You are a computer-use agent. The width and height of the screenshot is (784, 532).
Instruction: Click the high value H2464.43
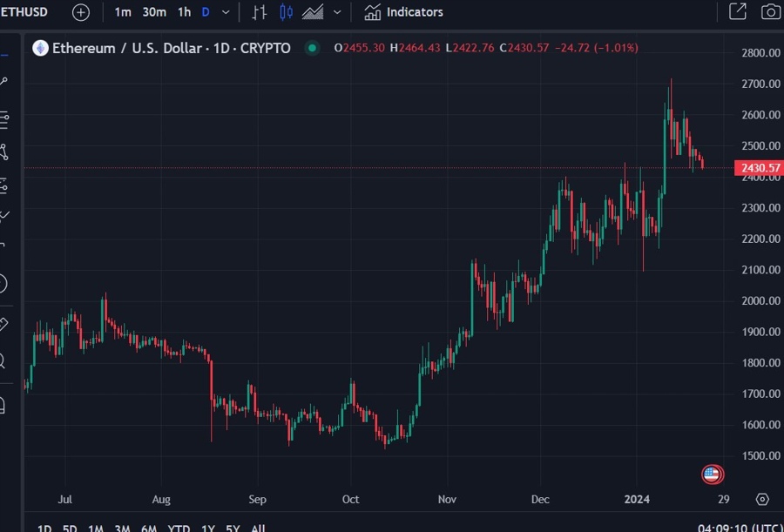(415, 48)
